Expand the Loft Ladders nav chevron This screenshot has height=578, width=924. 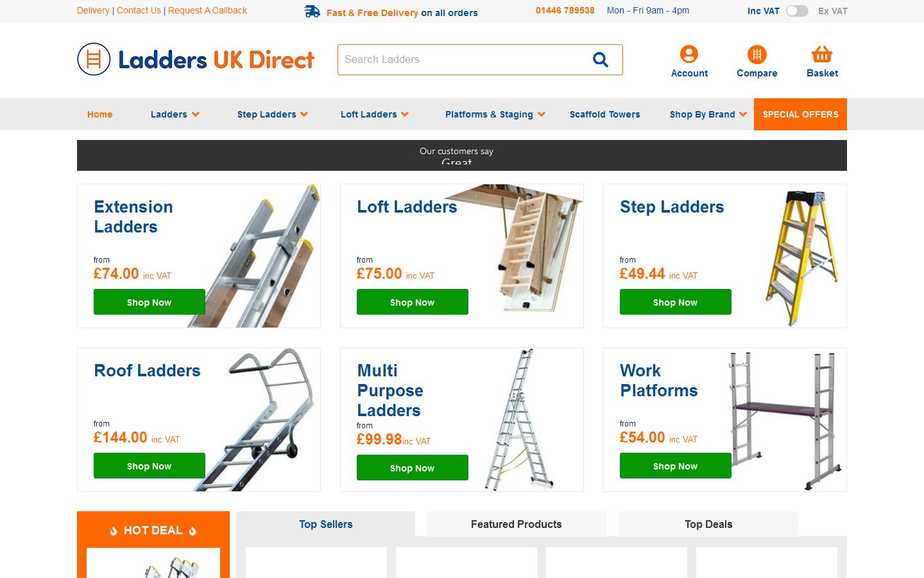[x=405, y=114]
